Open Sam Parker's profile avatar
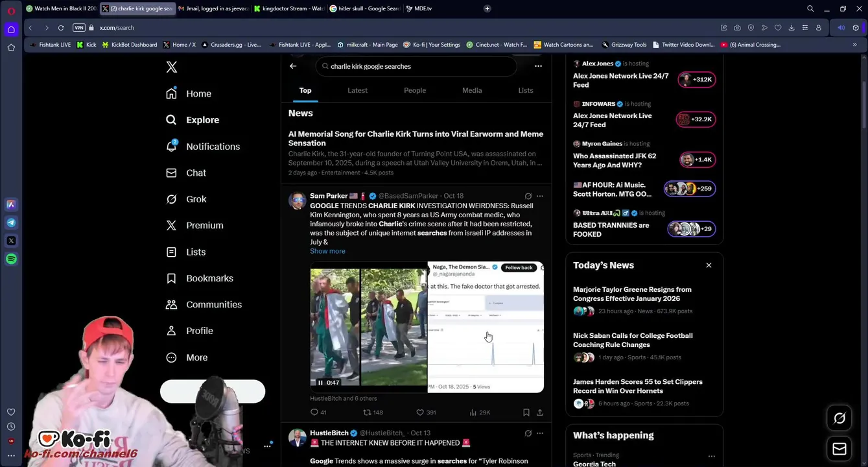 [297, 200]
